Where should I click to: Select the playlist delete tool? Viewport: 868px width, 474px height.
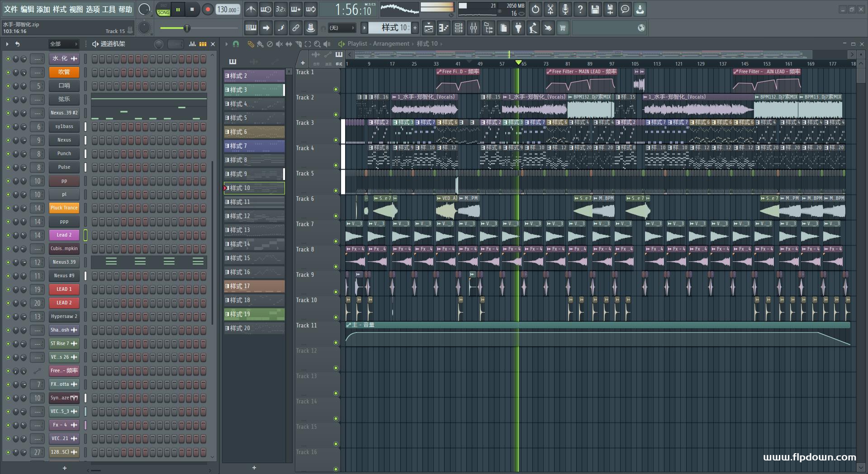270,44
